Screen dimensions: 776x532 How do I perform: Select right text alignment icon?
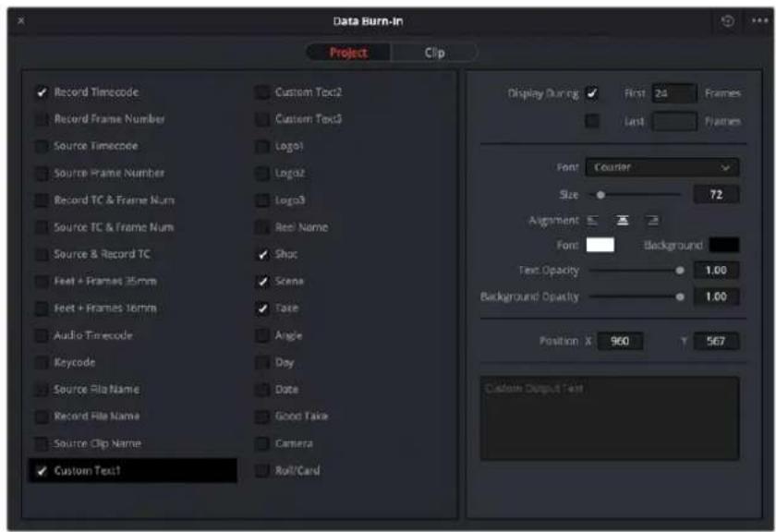point(652,220)
